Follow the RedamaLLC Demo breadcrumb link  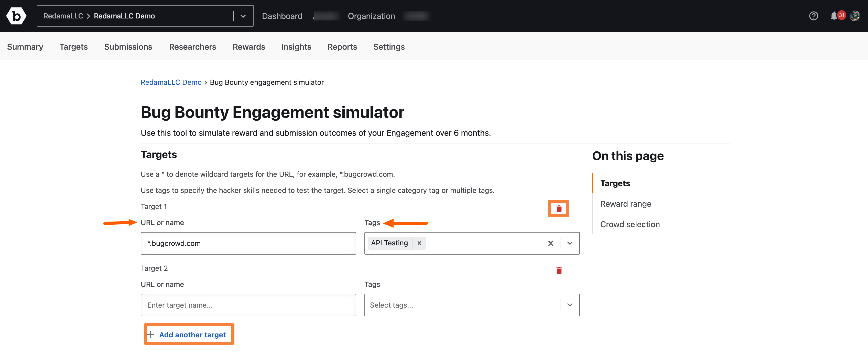171,82
